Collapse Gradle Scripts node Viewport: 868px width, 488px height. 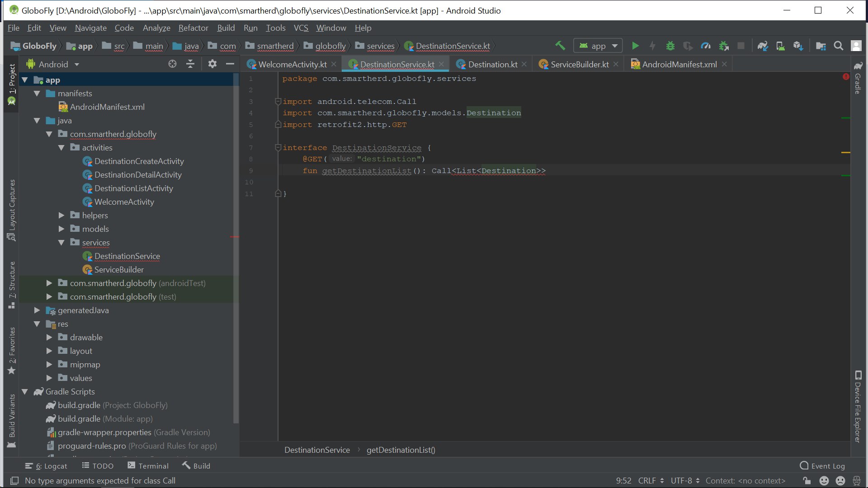coord(25,392)
